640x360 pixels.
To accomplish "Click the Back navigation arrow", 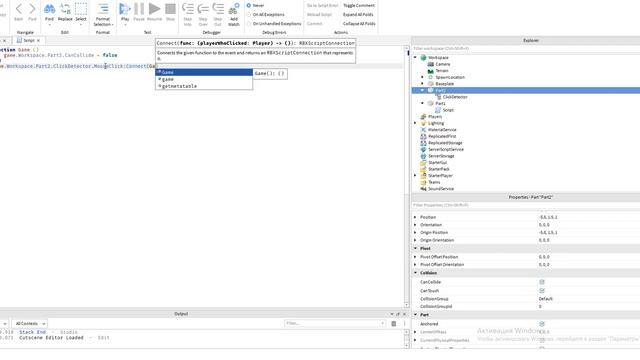I will [x=18, y=9].
